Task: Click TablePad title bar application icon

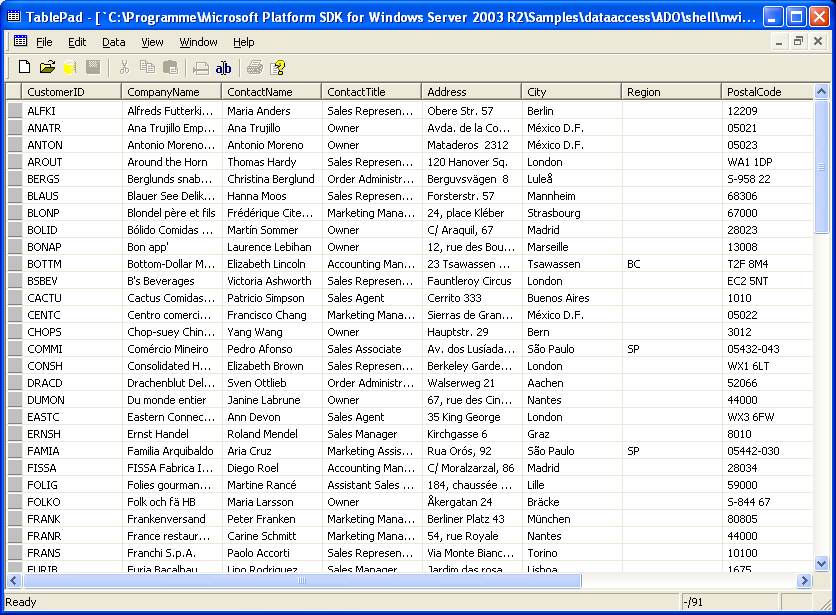Action: (13, 17)
